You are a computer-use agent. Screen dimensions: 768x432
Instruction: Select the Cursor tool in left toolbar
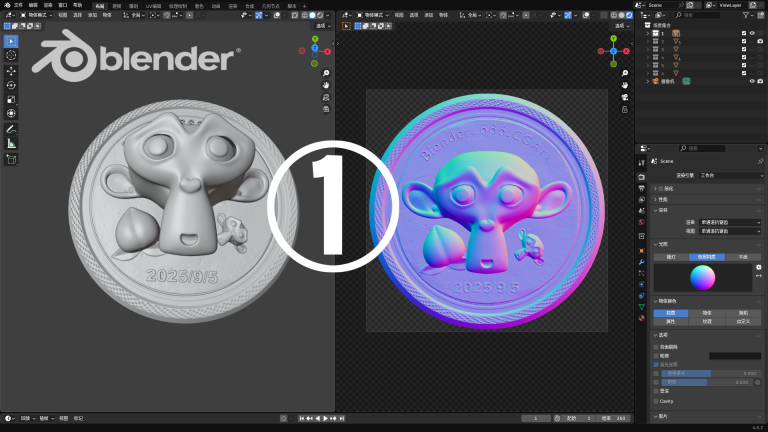[11, 55]
